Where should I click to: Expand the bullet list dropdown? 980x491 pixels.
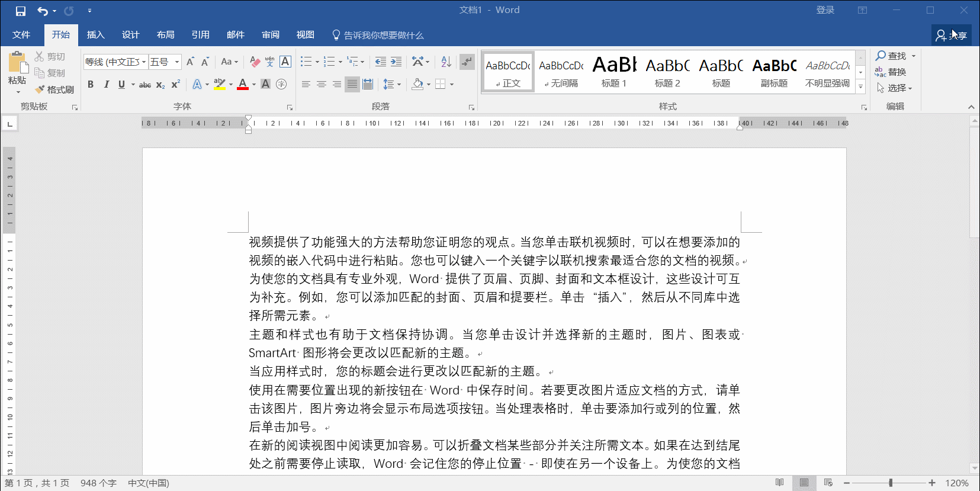point(317,62)
